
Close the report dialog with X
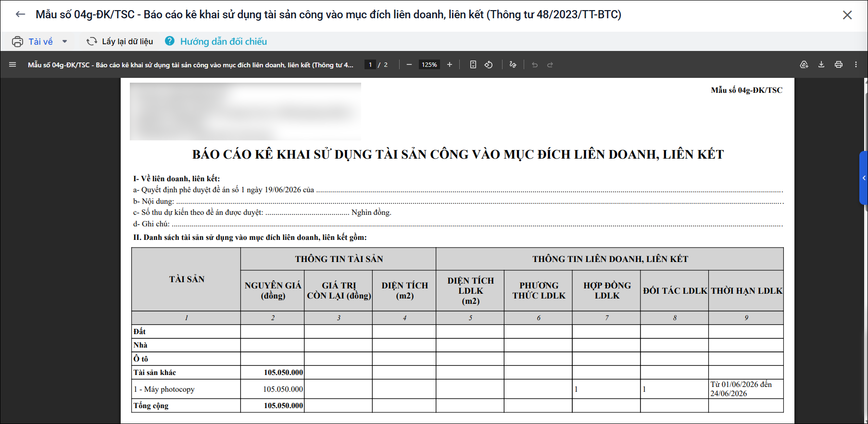pos(847,15)
